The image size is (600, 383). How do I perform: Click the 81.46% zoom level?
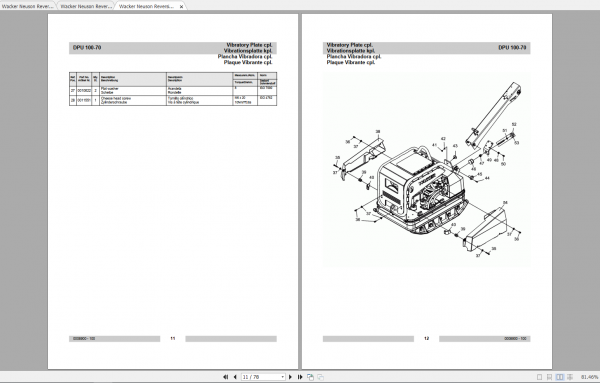point(589,377)
